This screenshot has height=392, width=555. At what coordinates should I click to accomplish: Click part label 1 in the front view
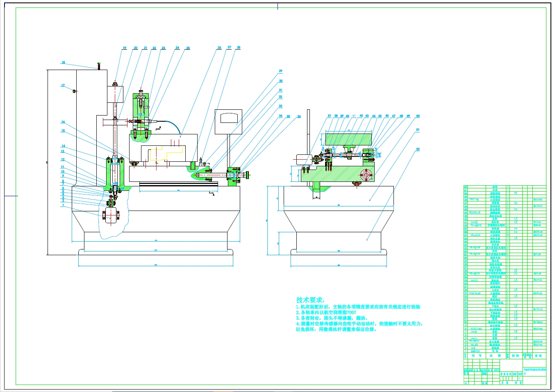(63, 205)
